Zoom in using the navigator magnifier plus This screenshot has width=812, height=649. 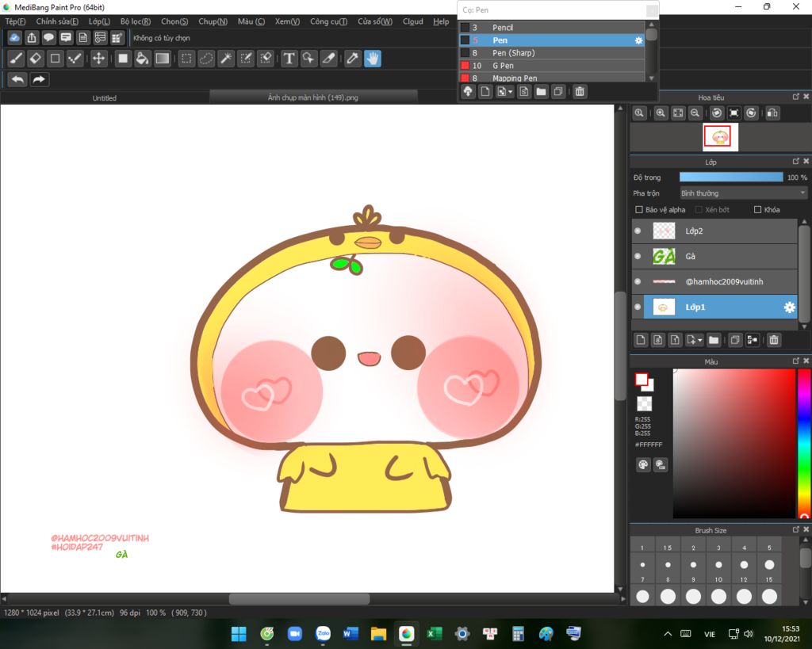point(661,113)
